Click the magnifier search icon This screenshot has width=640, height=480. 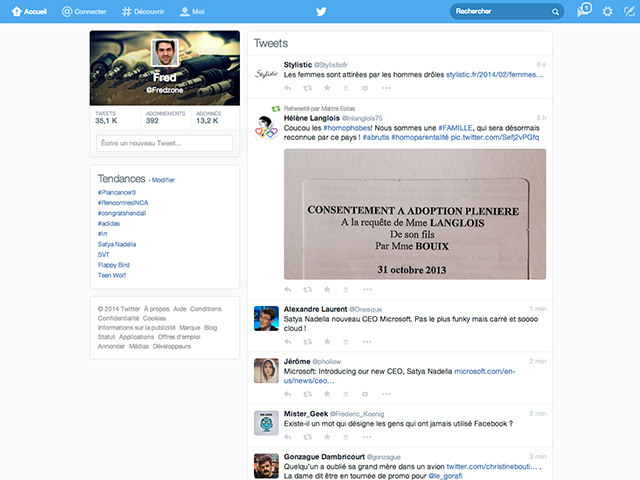(x=555, y=12)
